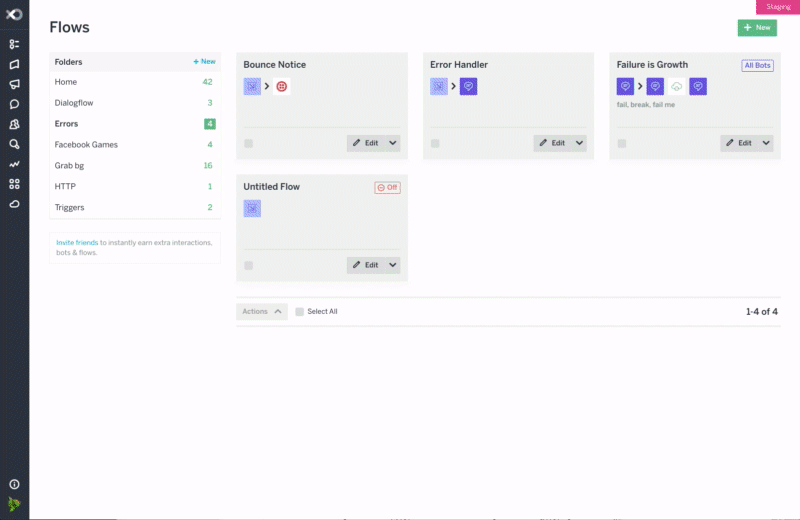Image resolution: width=800 pixels, height=520 pixels.
Task: Open the Grab bg folder
Action: tap(135, 165)
